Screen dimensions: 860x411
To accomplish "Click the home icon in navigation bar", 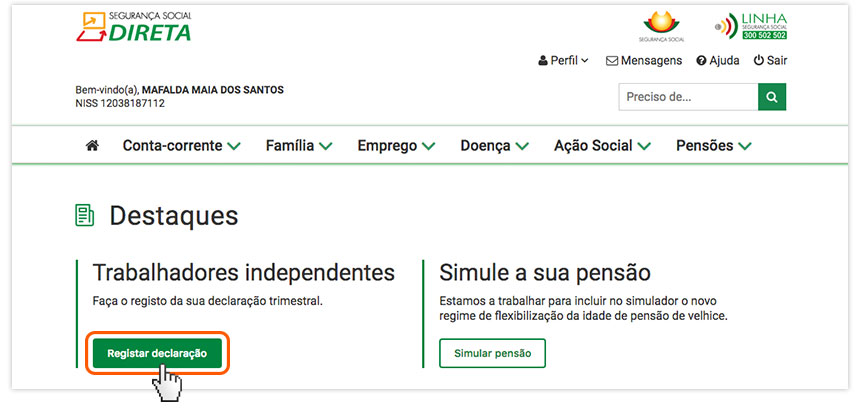I will coord(92,146).
